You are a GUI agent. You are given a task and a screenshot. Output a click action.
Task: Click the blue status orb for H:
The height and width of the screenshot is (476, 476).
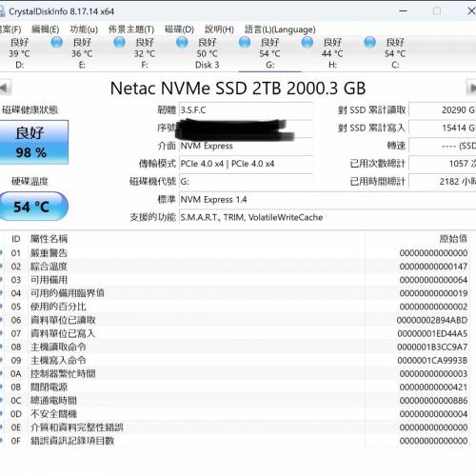click(x=307, y=42)
